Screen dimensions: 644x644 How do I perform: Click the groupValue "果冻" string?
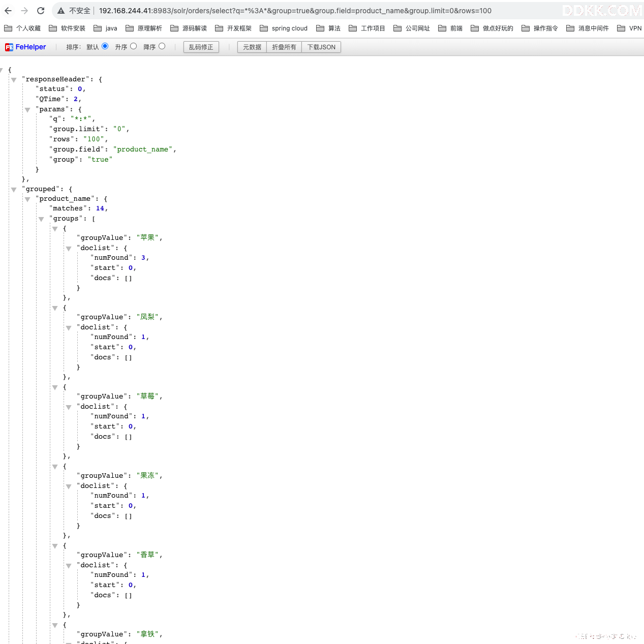(147, 475)
